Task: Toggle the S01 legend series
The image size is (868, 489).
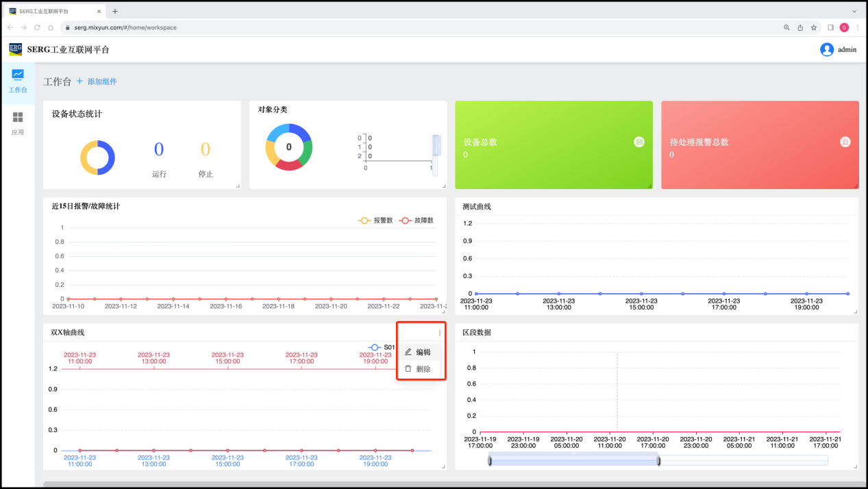Action: point(382,347)
